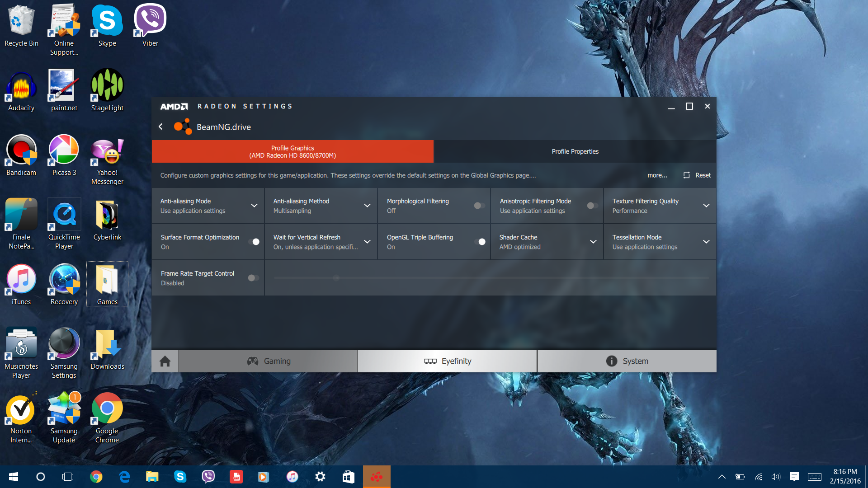Viewport: 868px width, 488px height.
Task: Open Samsung Update desktop shortcut
Action: pyautogui.click(x=64, y=418)
